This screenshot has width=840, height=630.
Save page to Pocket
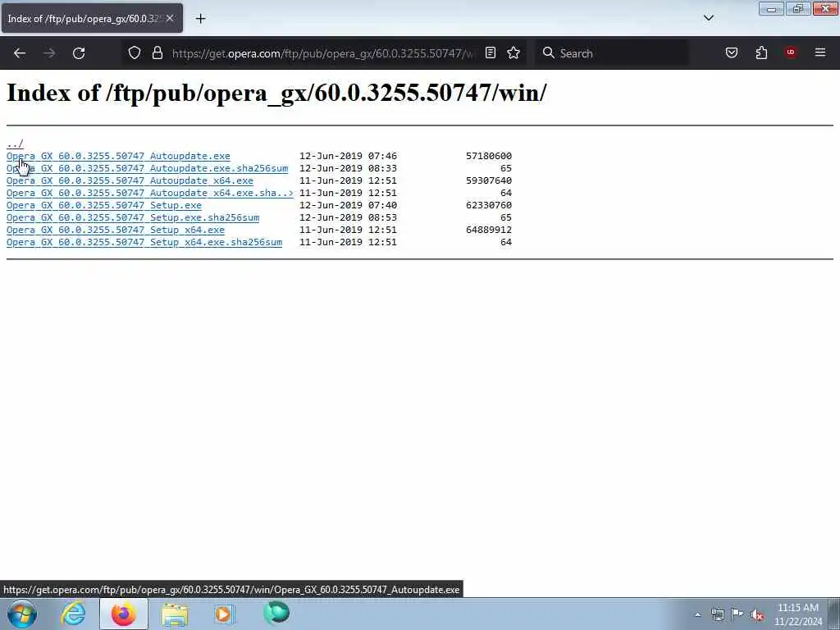(x=732, y=52)
